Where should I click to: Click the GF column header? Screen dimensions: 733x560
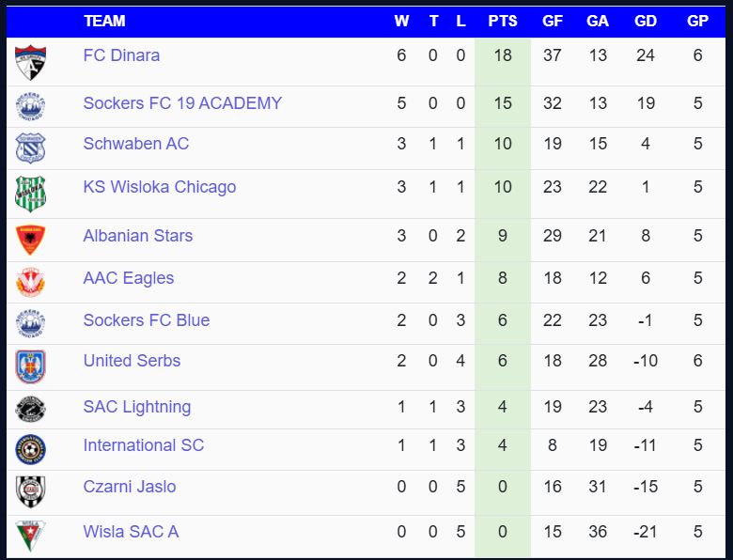coord(553,21)
